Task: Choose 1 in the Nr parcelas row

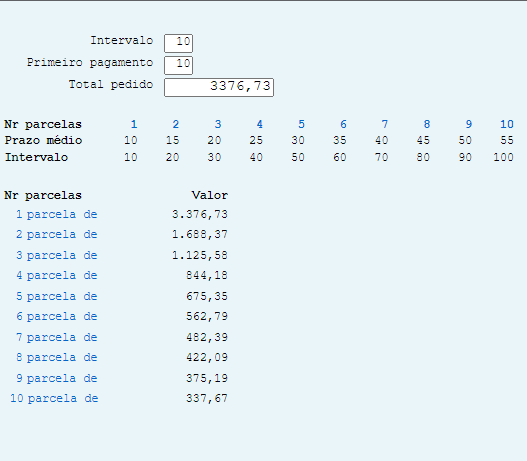Action: pos(134,124)
